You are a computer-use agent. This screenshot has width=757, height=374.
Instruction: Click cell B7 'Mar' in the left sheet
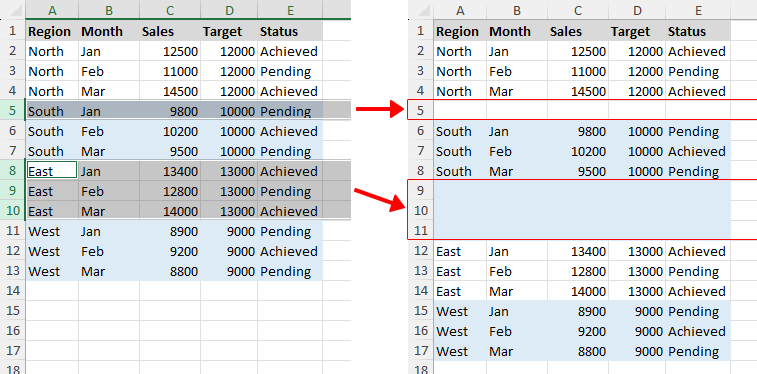pos(109,151)
